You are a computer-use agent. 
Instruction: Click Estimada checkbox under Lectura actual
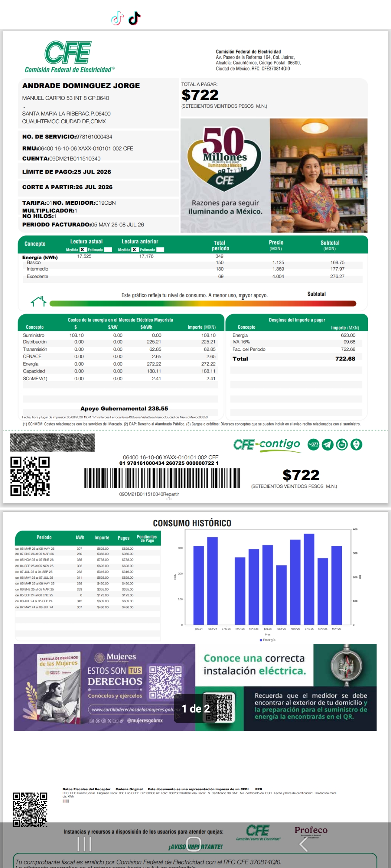coord(108,250)
